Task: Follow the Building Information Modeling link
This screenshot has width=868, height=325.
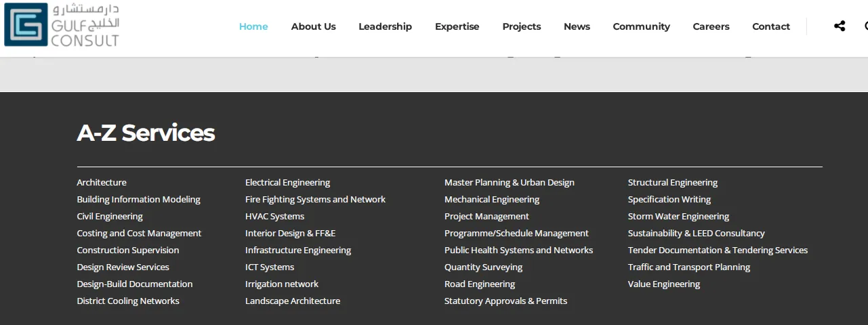Action: click(138, 200)
